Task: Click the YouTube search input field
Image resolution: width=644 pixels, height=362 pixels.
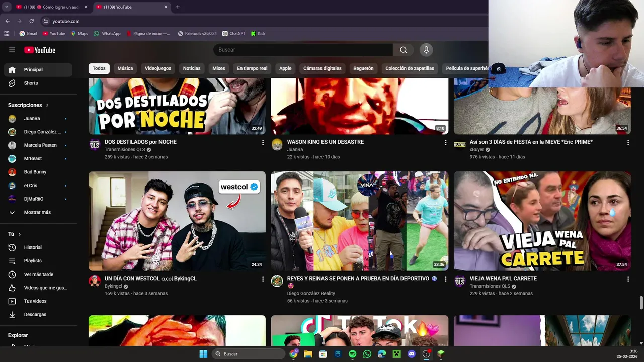Action: [x=303, y=50]
